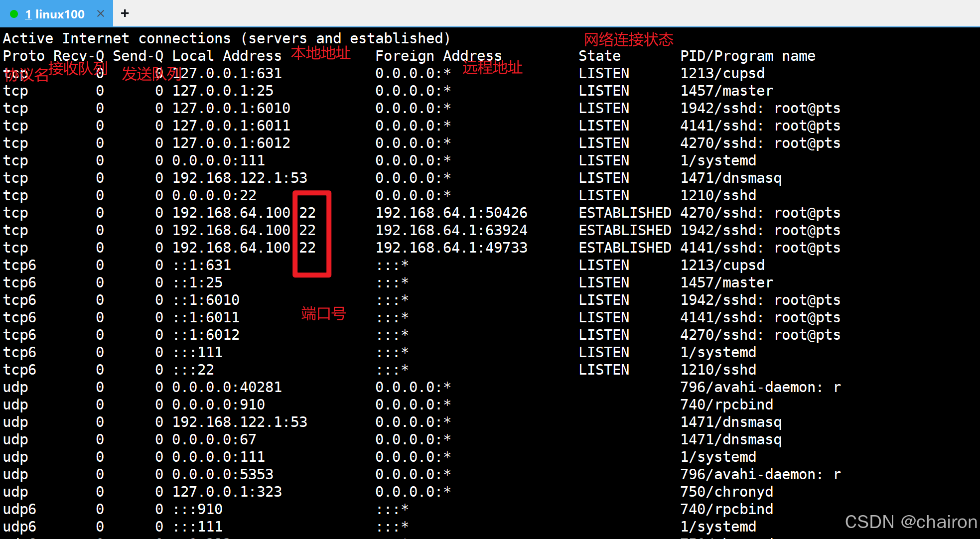Switch to the linux100 session tab

point(55,14)
